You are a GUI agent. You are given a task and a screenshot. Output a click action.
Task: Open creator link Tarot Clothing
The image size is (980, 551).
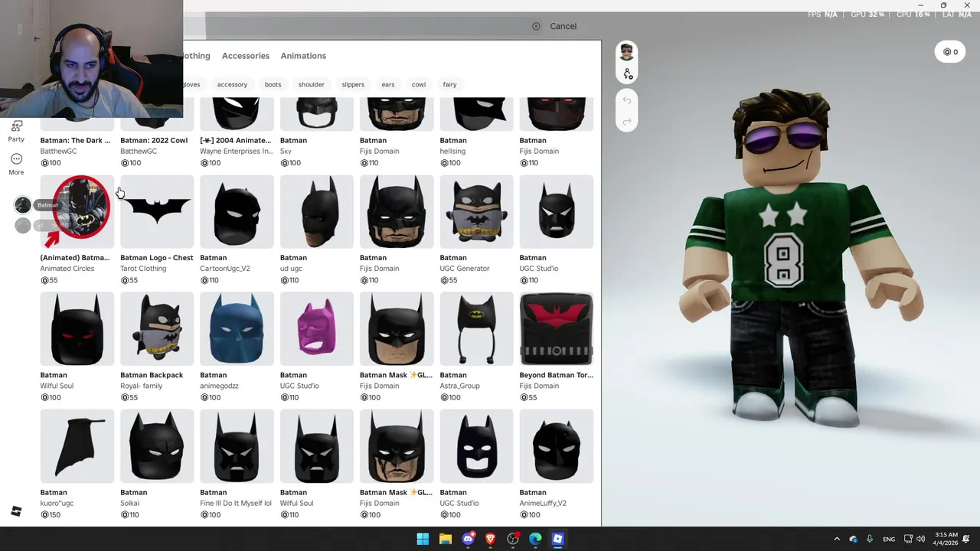tap(143, 269)
